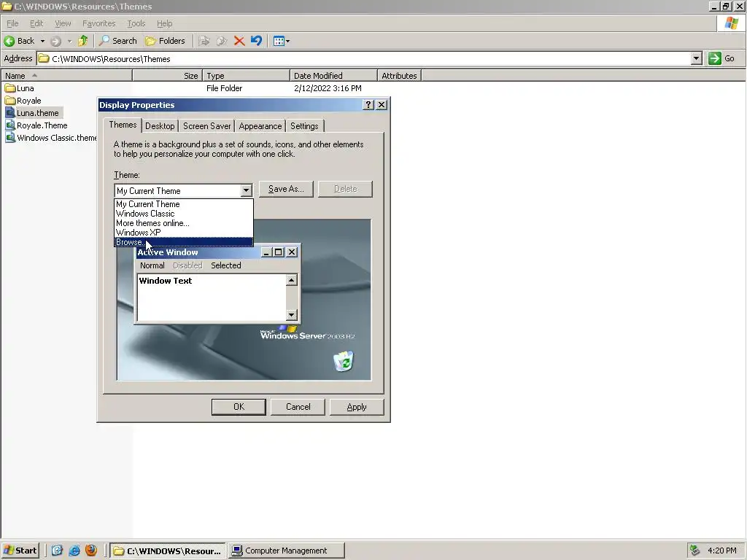Click the Back arrow icon in Explorer toolbar
The width and height of the screenshot is (747, 560).
[x=9, y=41]
